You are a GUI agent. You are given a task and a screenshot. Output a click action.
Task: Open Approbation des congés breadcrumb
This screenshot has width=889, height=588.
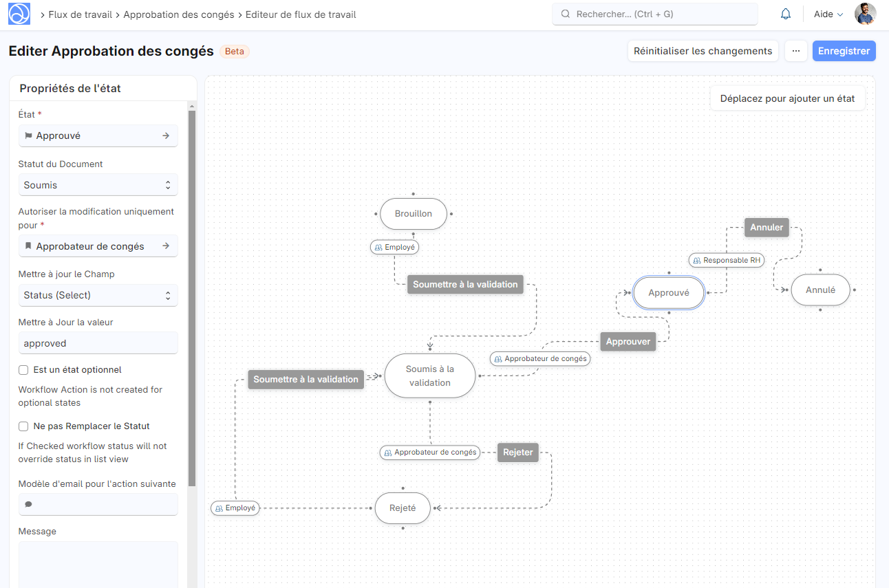178,14
